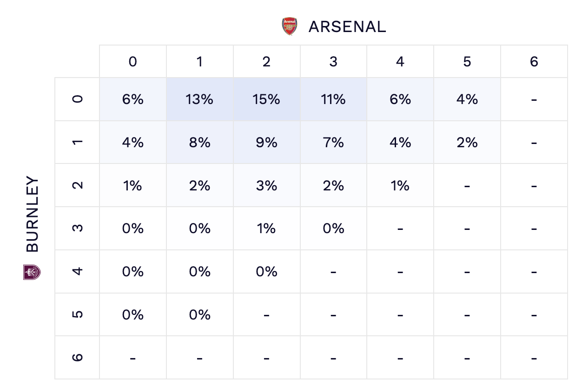582x392 pixels.
Task: Click Arsenal 6 Burnley 6 dash cell
Action: [534, 358]
